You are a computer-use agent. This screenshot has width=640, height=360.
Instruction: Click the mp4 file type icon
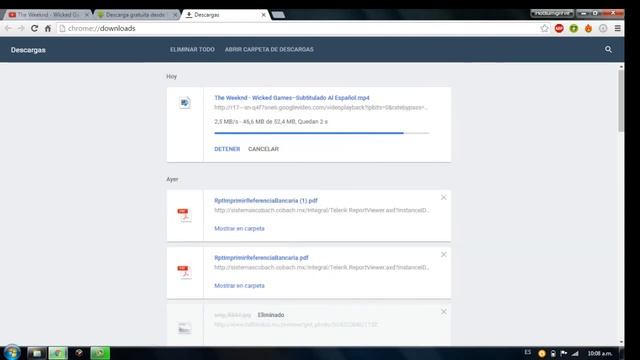click(x=185, y=103)
